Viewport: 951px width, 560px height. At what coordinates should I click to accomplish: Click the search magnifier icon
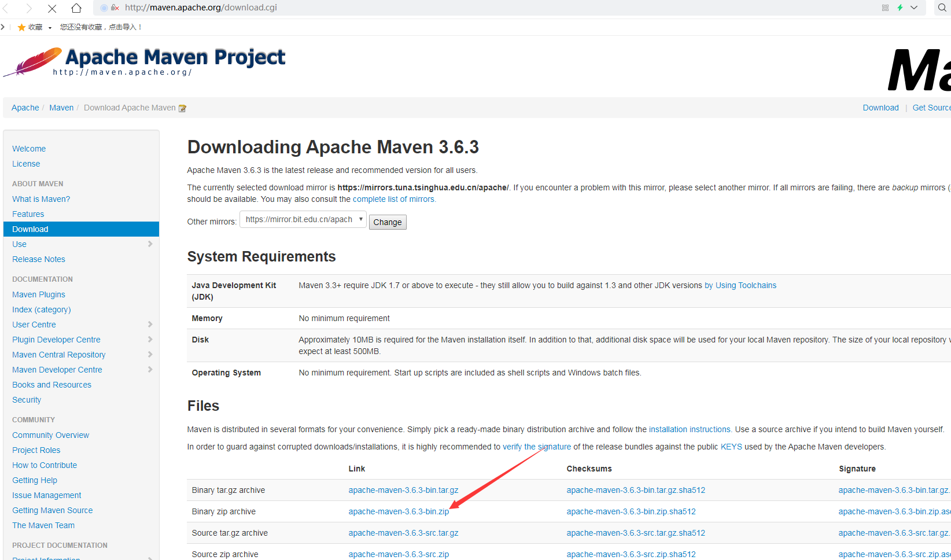(x=942, y=8)
